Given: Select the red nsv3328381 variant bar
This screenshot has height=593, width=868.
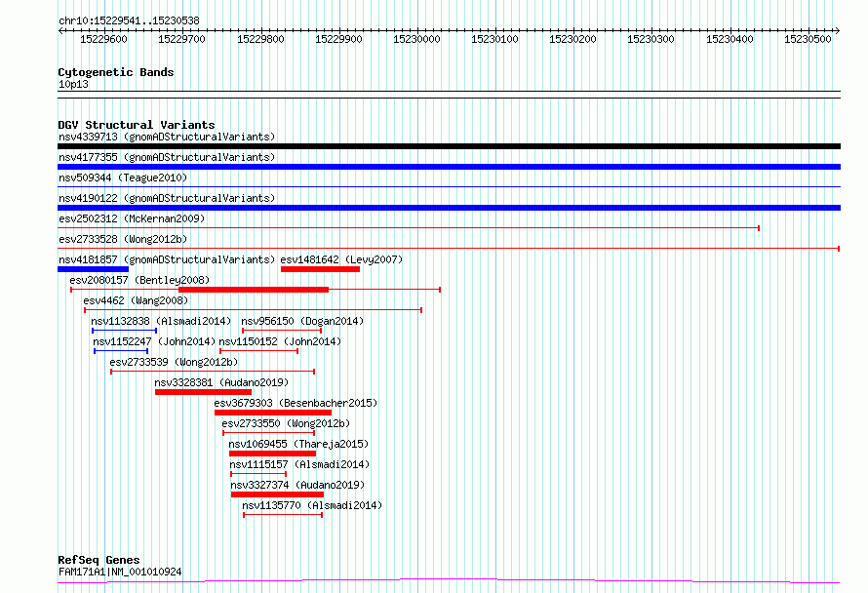Looking at the screenshot, I should [x=203, y=392].
